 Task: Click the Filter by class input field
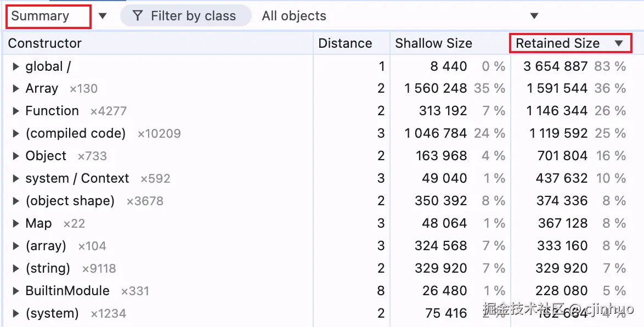[193, 16]
